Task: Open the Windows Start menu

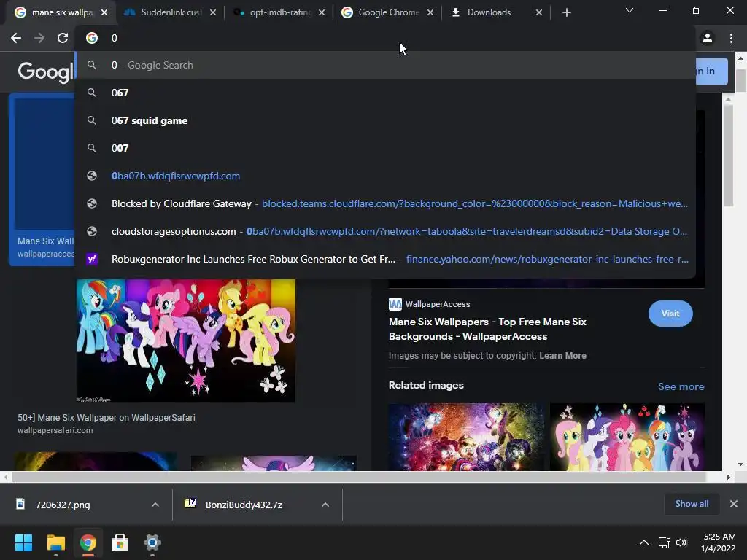Action: tap(23, 542)
